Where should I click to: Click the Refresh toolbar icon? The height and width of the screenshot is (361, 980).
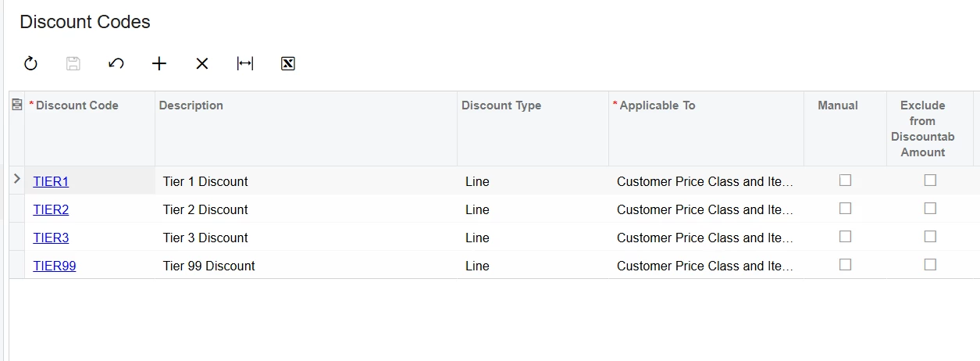(30, 64)
